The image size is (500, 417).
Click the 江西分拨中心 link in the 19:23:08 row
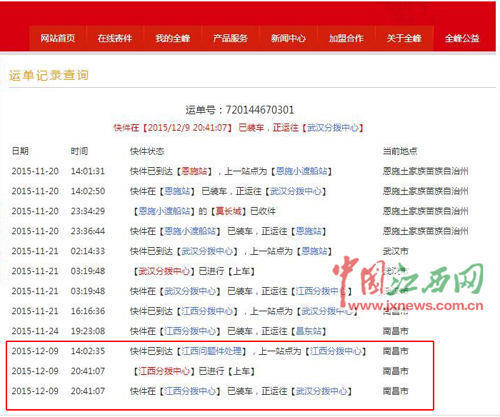pos(190,331)
